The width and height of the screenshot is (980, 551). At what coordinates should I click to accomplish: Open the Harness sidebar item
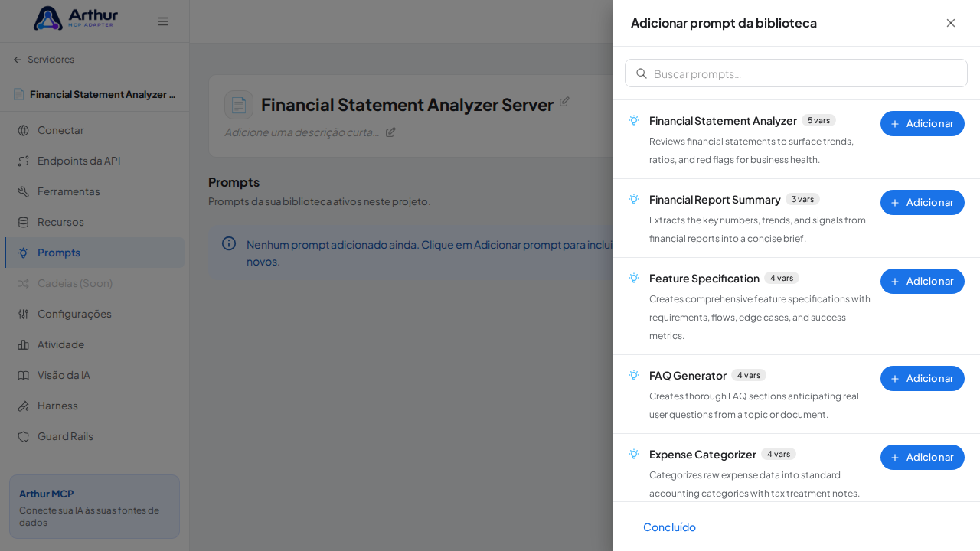[x=94, y=406]
